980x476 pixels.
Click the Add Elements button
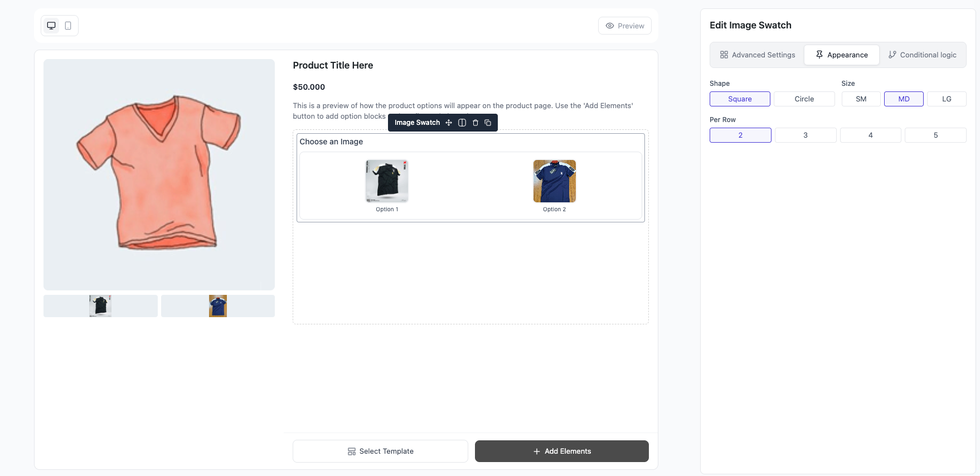click(x=562, y=451)
